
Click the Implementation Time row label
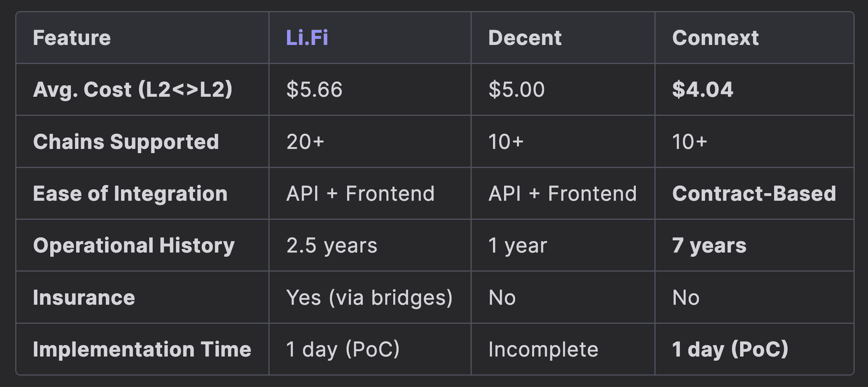pos(142,349)
